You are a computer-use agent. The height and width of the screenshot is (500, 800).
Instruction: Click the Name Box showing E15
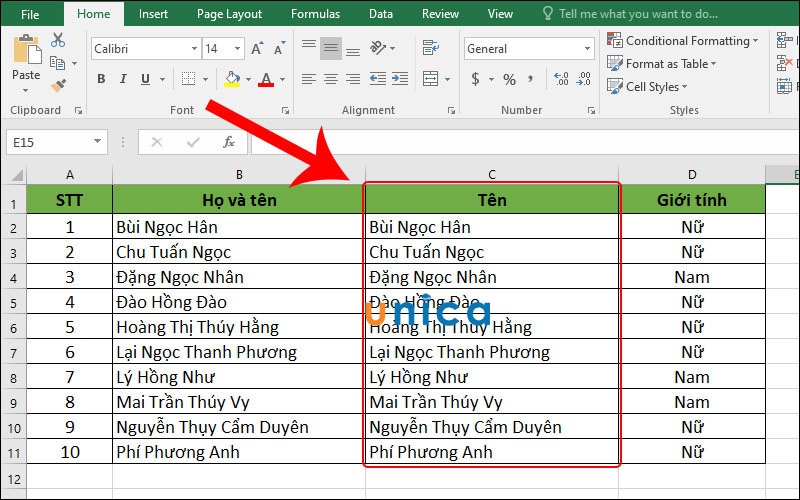tap(48, 142)
